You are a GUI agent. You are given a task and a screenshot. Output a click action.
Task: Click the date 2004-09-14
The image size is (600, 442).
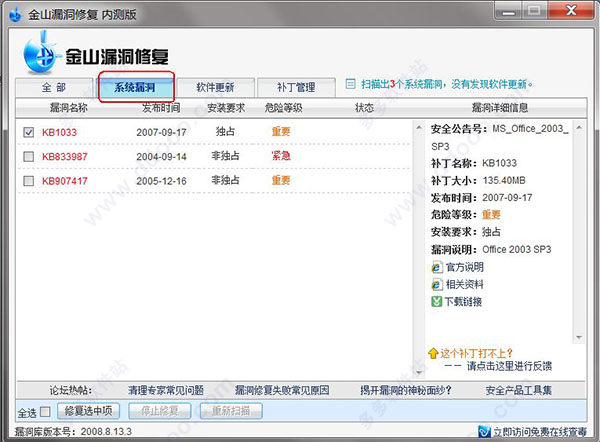coord(161,157)
